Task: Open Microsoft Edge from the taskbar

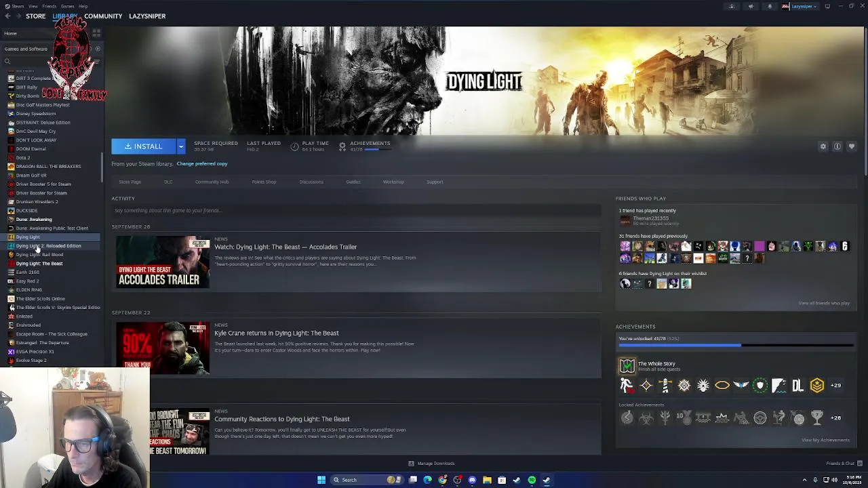Action: click(x=427, y=480)
